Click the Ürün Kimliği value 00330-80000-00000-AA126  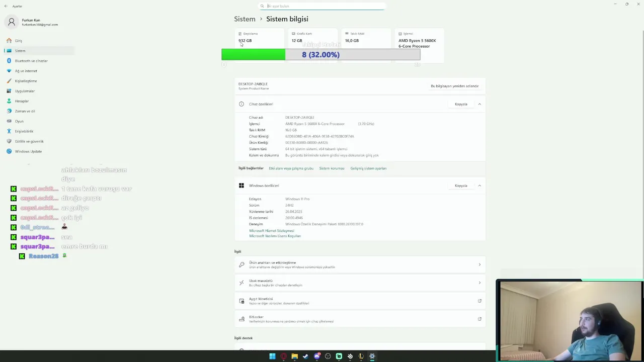click(306, 143)
